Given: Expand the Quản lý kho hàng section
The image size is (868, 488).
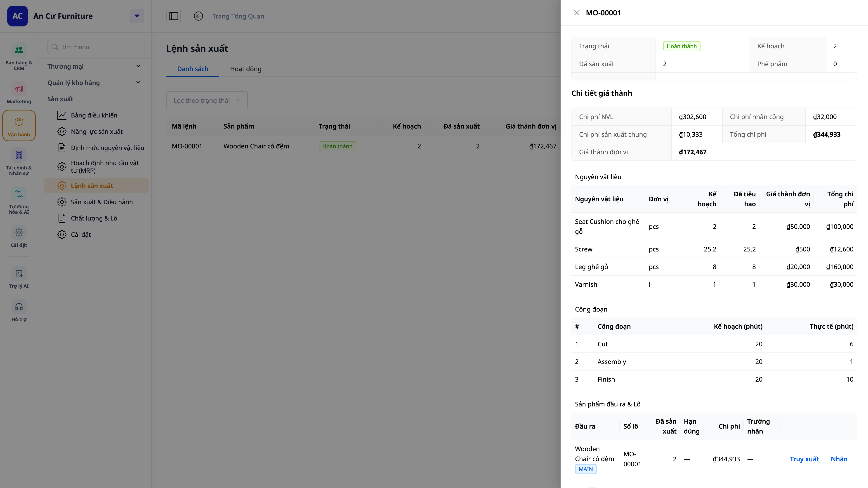Looking at the screenshot, I should pos(94,82).
